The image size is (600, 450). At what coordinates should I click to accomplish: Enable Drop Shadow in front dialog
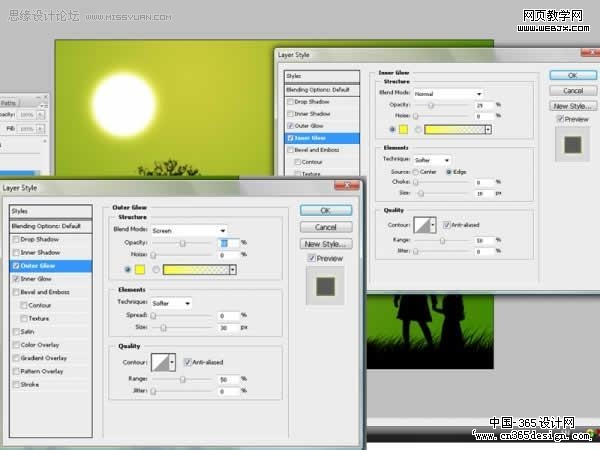point(16,240)
